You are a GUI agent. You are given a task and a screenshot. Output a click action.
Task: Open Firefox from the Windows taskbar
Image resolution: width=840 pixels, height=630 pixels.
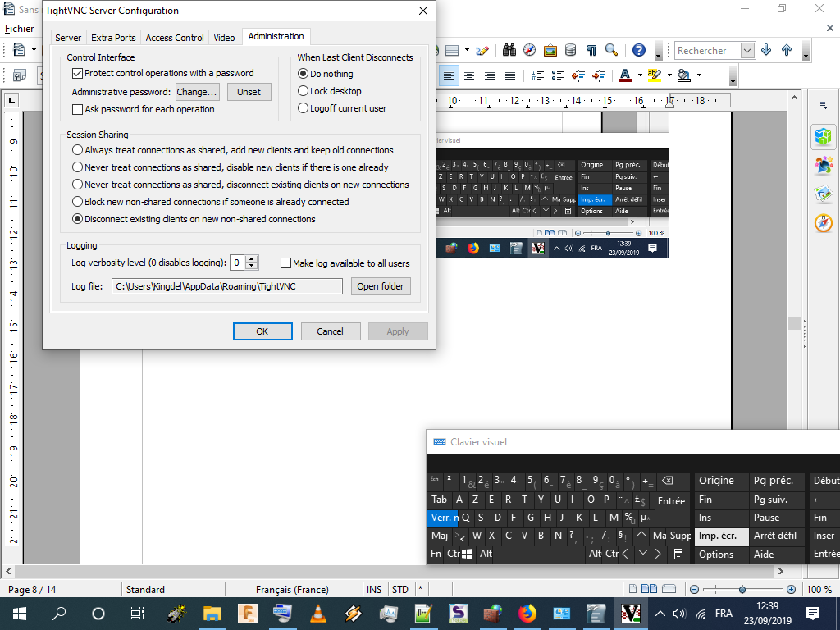(x=527, y=614)
